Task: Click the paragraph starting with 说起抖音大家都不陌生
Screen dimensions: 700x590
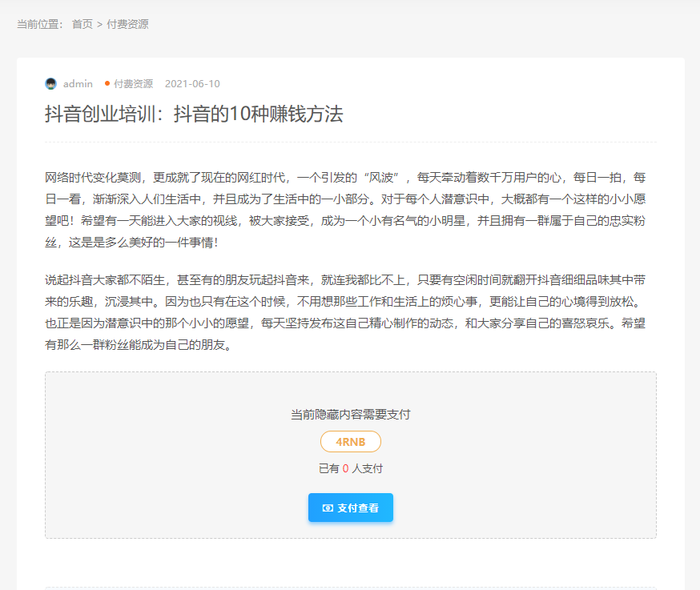Action: click(345, 312)
